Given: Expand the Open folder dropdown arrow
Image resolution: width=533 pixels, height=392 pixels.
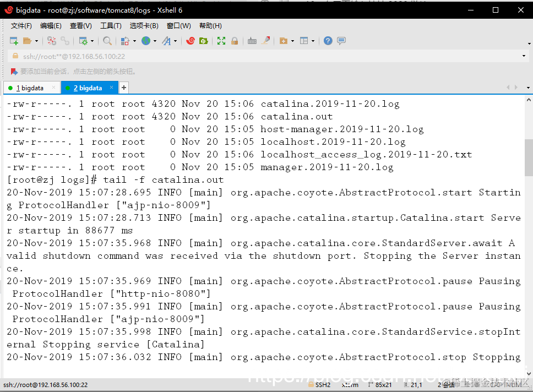Looking at the screenshot, I should [36, 41].
